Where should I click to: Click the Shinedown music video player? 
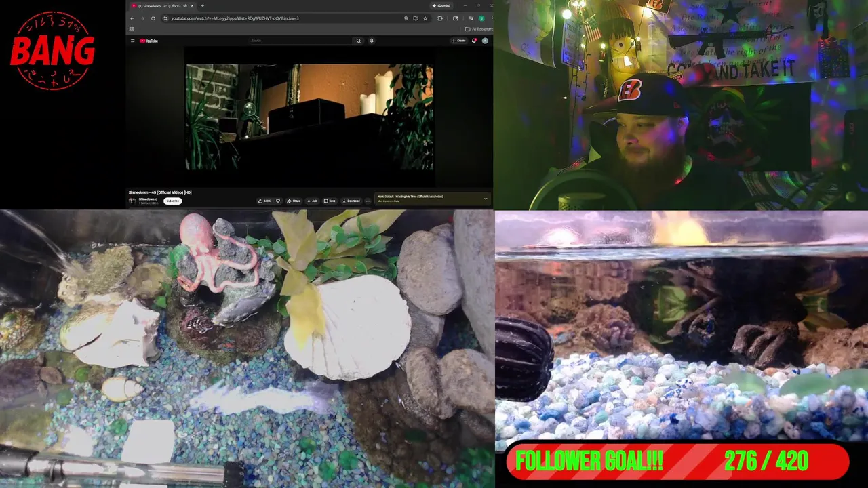(310, 117)
